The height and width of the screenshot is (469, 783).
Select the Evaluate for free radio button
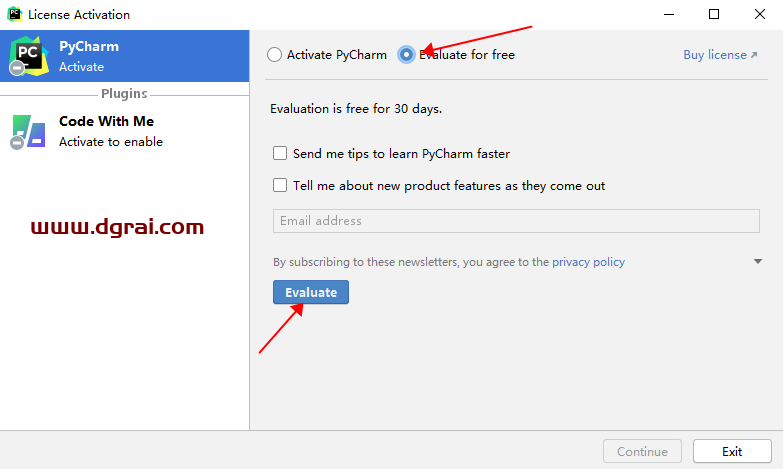406,54
